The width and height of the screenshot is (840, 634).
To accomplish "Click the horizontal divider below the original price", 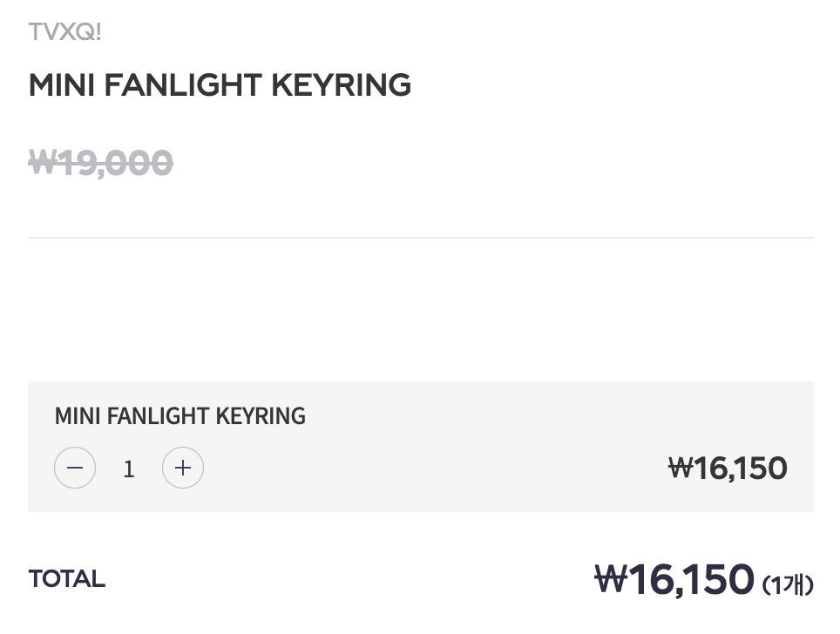I will click(x=421, y=238).
